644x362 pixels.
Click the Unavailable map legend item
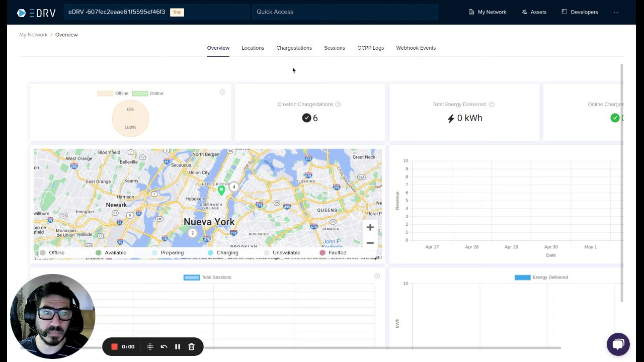coord(282,252)
